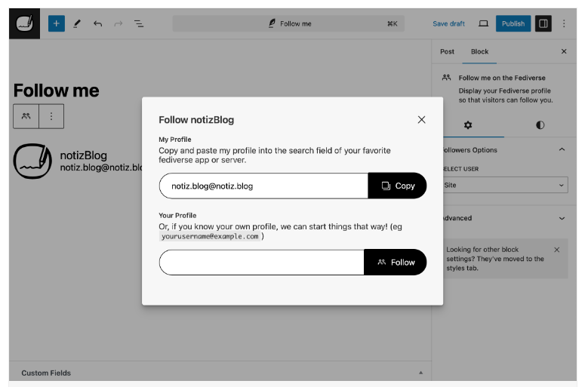Click the Follow me on the Fediverse title

click(x=502, y=78)
